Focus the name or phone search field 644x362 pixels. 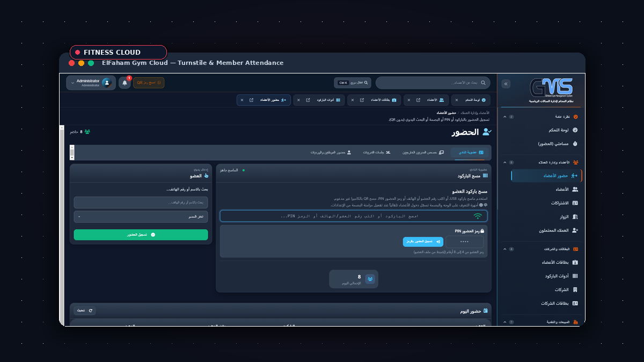click(x=141, y=202)
